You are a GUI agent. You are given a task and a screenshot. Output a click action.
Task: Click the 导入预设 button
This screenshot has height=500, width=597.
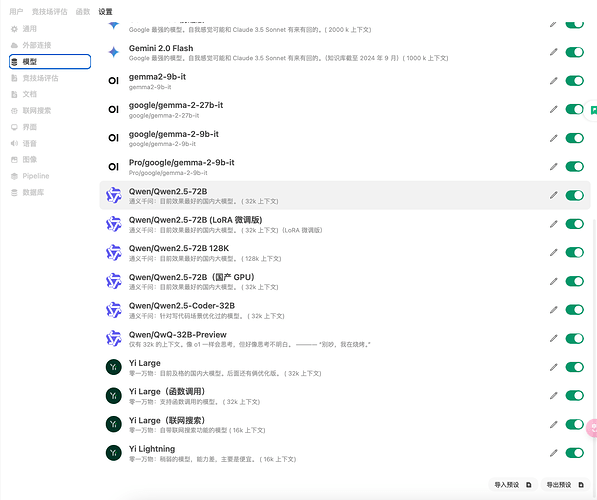[513, 485]
